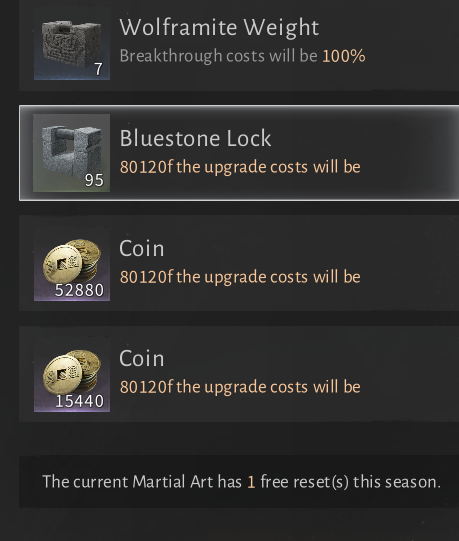459x541 pixels.
Task: Click the 15440 coin amount label
Action: click(79, 401)
